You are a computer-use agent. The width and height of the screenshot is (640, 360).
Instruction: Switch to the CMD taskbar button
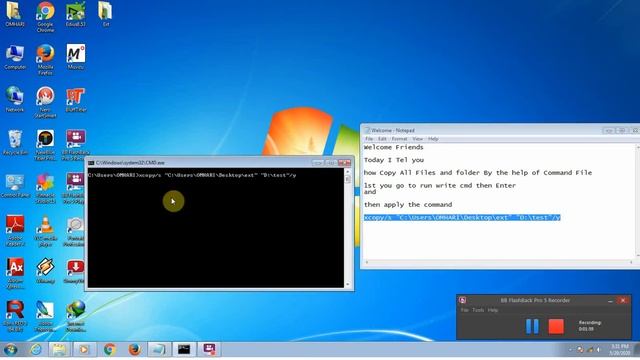(x=184, y=350)
